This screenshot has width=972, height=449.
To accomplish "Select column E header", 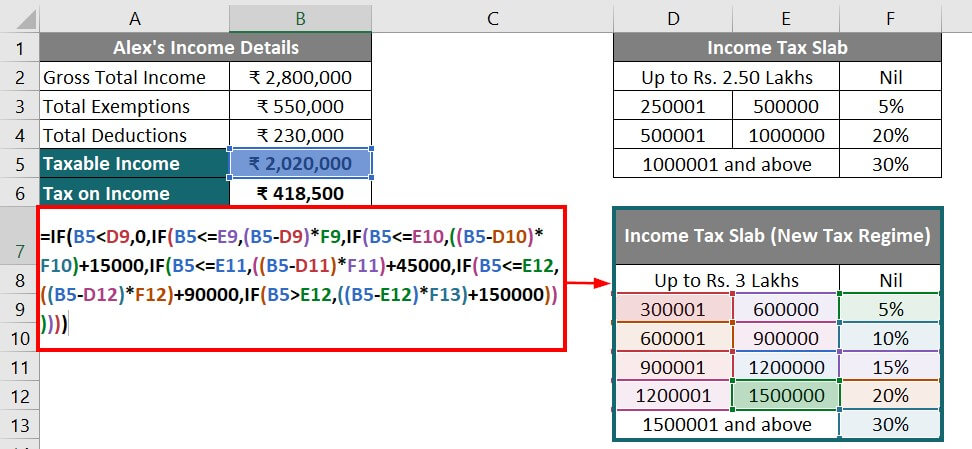I will (x=786, y=19).
